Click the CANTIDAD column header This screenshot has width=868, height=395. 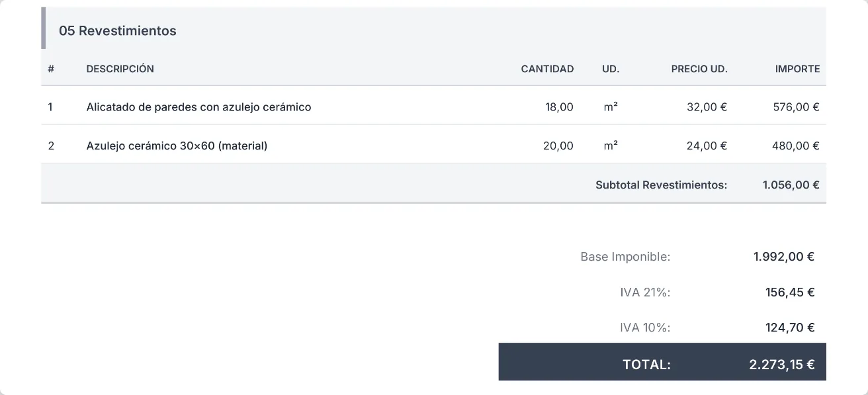pos(547,69)
